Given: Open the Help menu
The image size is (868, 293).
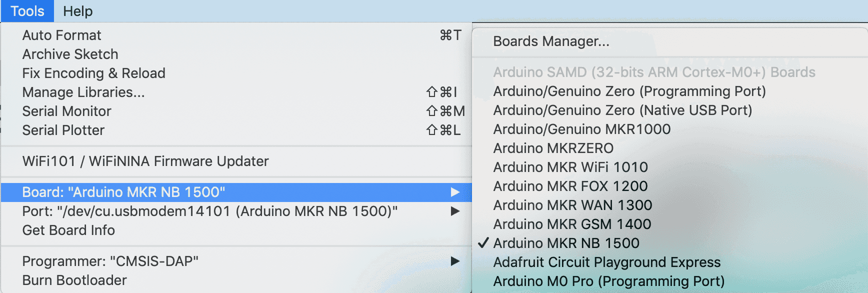Looking at the screenshot, I should pyautogui.click(x=77, y=11).
